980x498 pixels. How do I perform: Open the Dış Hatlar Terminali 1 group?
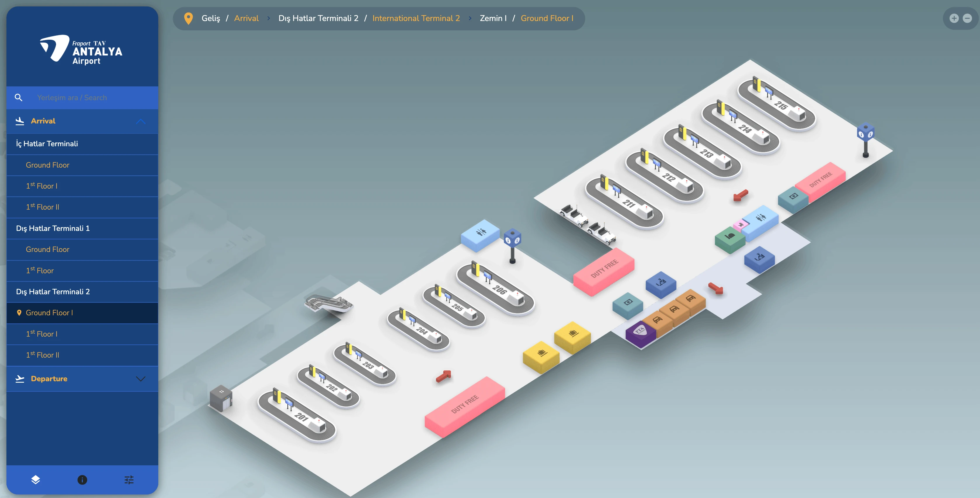click(x=53, y=228)
